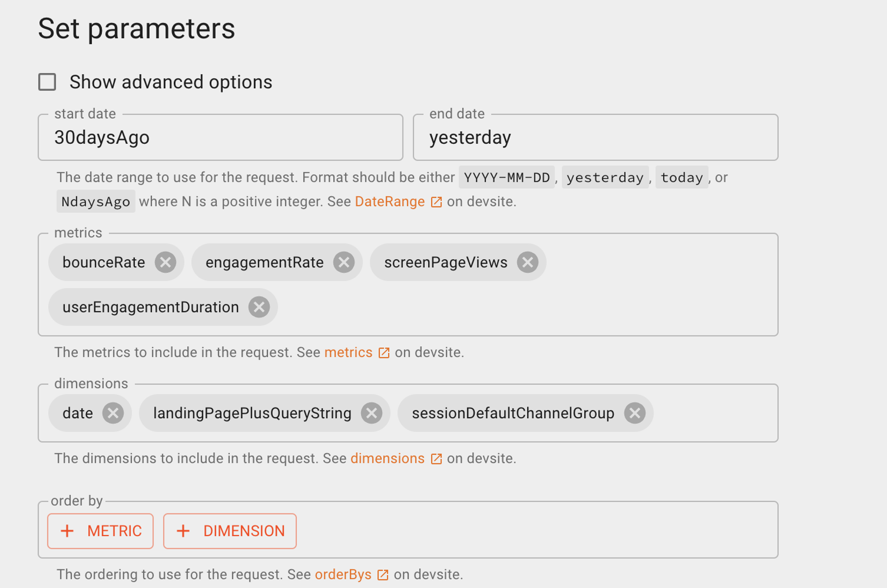This screenshot has width=887, height=588.
Task: Open the DateRange devsite link
Action: [x=389, y=202]
